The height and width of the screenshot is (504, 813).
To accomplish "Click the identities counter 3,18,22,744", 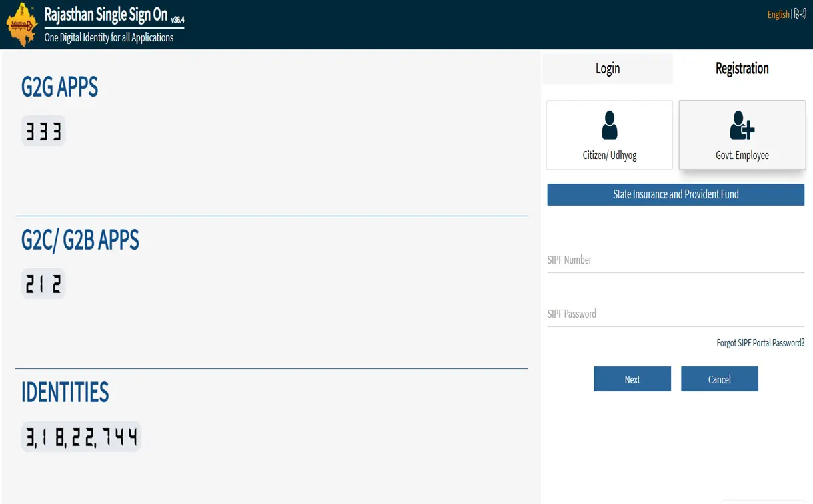I will click(x=81, y=437).
